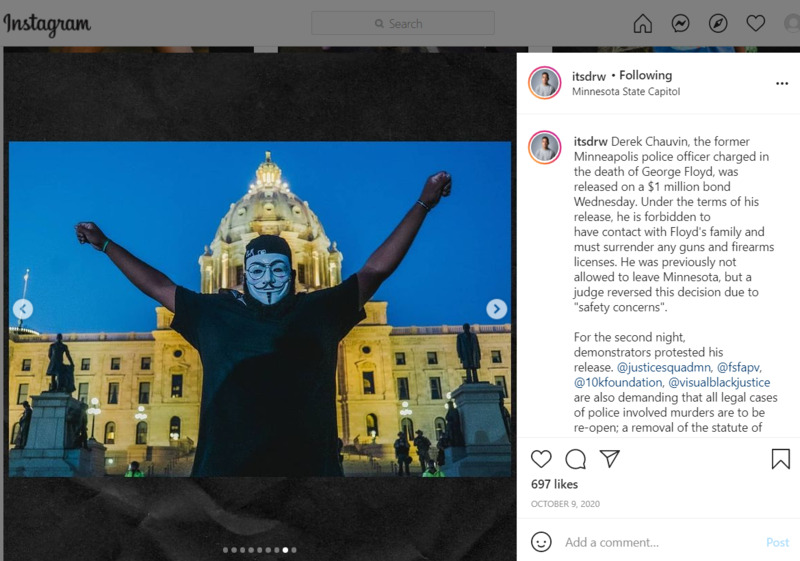Open Minnesota State Capitol location link
This screenshot has height=561, width=800.
click(625, 92)
